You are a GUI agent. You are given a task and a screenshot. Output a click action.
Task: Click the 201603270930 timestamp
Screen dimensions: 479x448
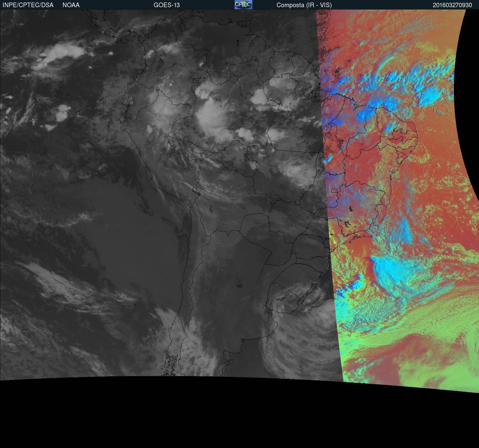pyautogui.click(x=452, y=5)
